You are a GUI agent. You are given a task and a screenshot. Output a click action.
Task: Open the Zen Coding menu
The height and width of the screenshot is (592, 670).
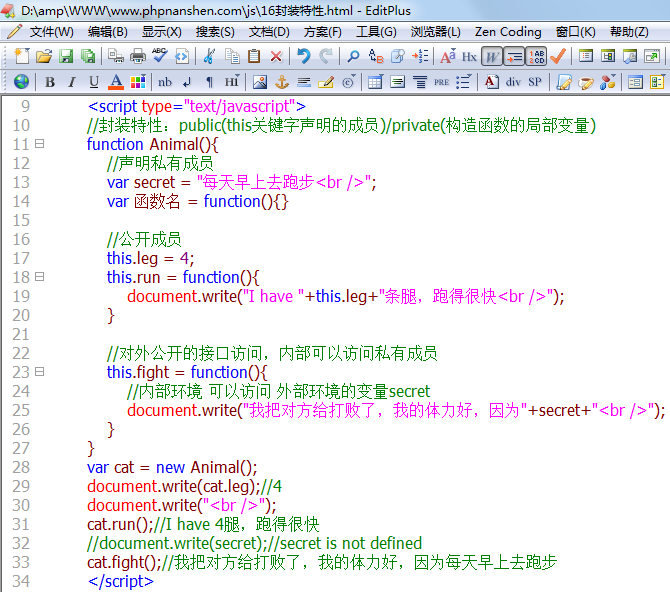pos(508,32)
